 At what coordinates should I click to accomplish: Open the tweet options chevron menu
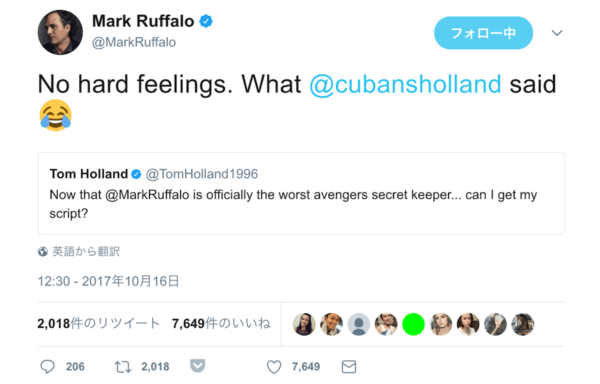[557, 33]
